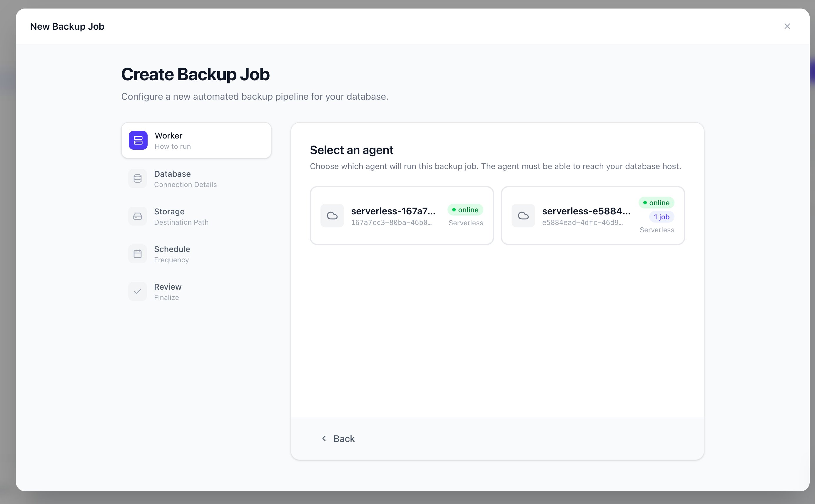This screenshot has height=504, width=815.
Task: Click the Storage drive step icon
Action: tap(138, 216)
